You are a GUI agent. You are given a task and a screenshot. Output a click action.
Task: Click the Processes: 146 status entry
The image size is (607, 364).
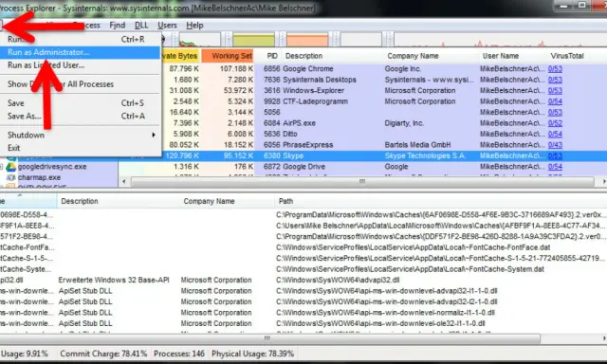(179, 354)
